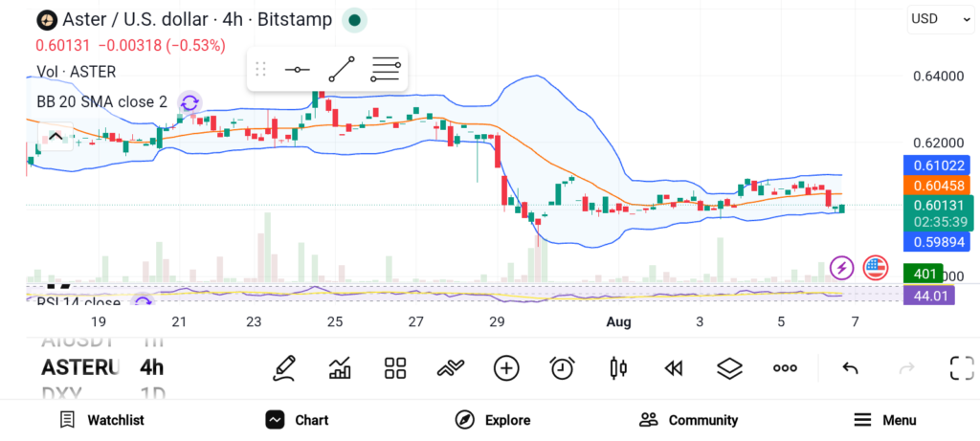
Task: Click the blue 0.61022 upper band label
Action: click(936, 165)
